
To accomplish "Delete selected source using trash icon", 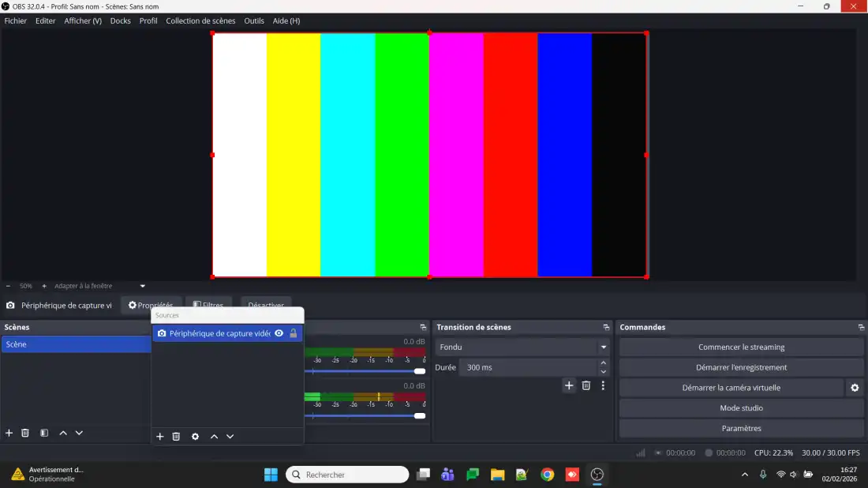I will click(176, 437).
